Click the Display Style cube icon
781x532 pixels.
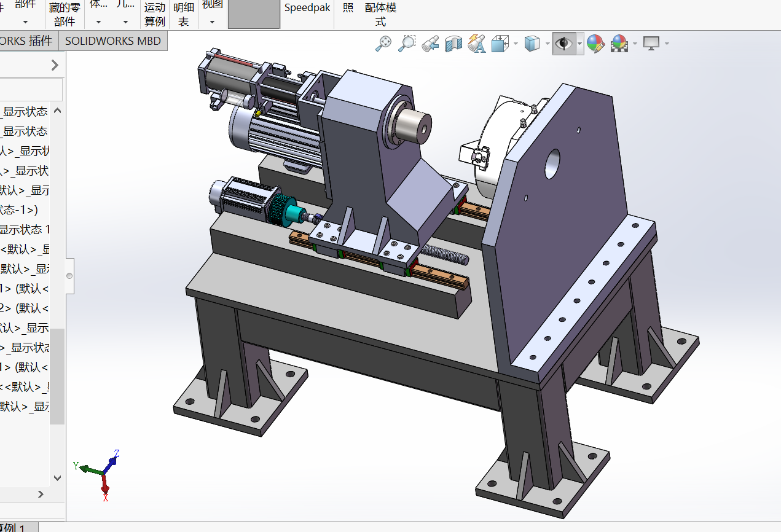tap(532, 43)
